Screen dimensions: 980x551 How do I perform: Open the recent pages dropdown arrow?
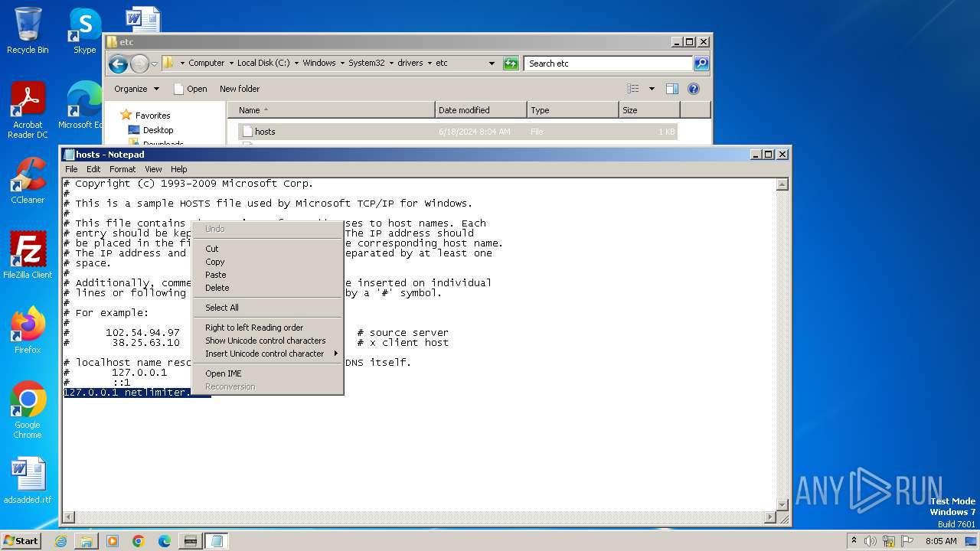click(154, 64)
